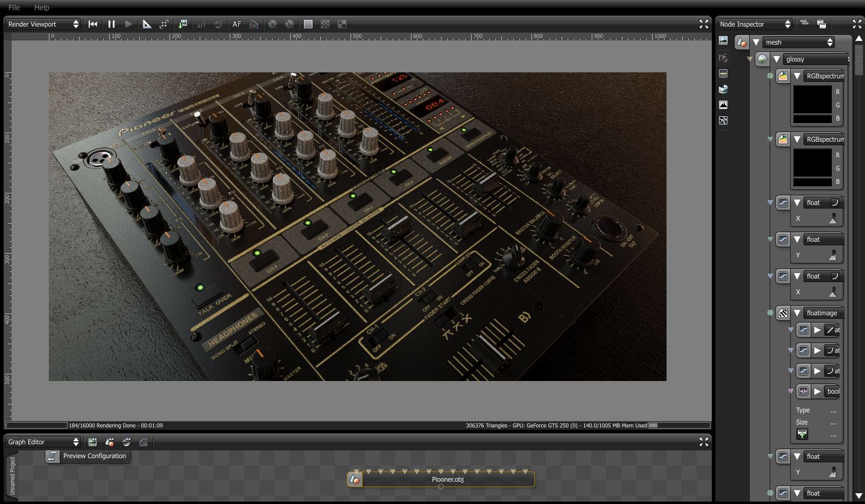Toggle the fine dotted grid background icon

click(x=308, y=24)
